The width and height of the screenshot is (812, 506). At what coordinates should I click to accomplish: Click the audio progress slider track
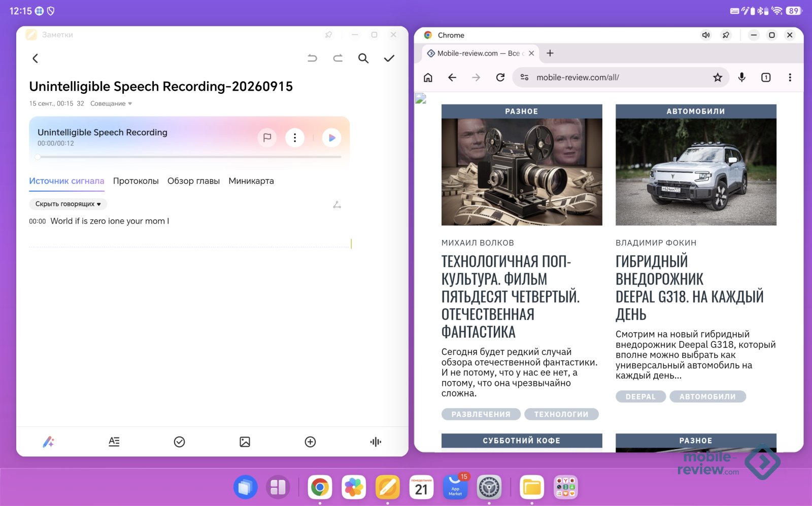click(x=190, y=157)
